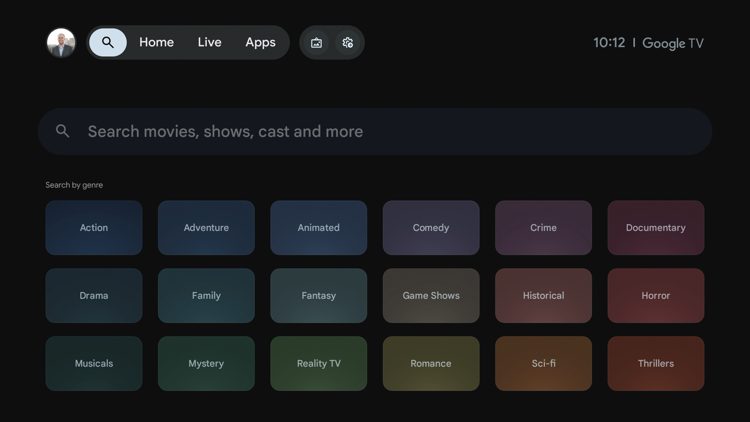Click the magnifier icon inside the search bar
Image resolution: width=750 pixels, height=422 pixels.
click(x=63, y=131)
